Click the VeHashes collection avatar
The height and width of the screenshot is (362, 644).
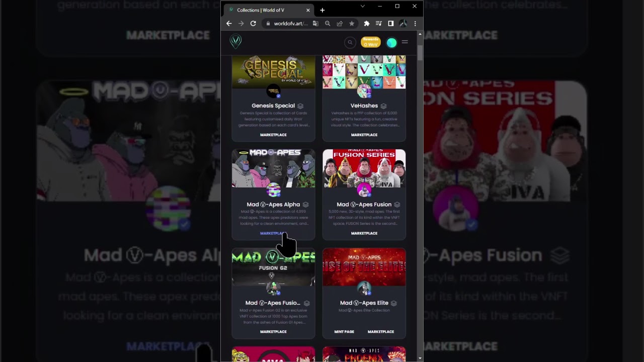[364, 92]
